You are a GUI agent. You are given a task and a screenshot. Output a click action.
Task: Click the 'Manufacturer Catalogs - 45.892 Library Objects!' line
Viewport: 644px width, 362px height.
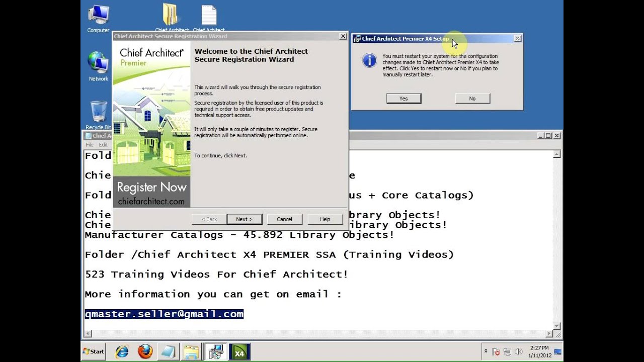pos(239,235)
